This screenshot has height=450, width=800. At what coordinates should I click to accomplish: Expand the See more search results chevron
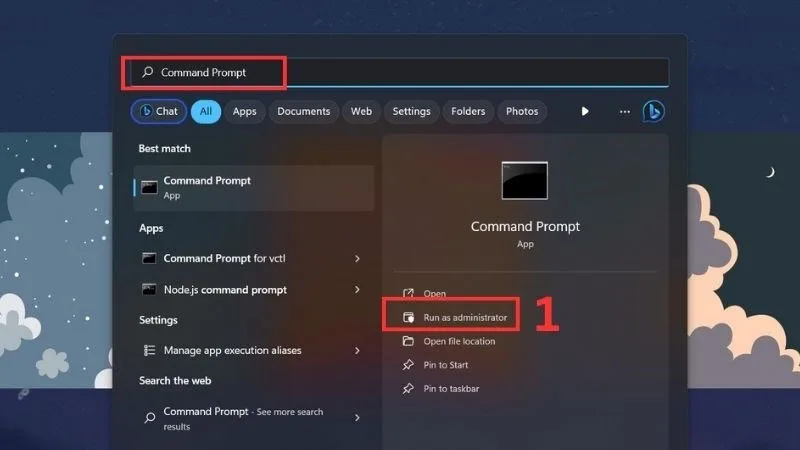click(357, 418)
